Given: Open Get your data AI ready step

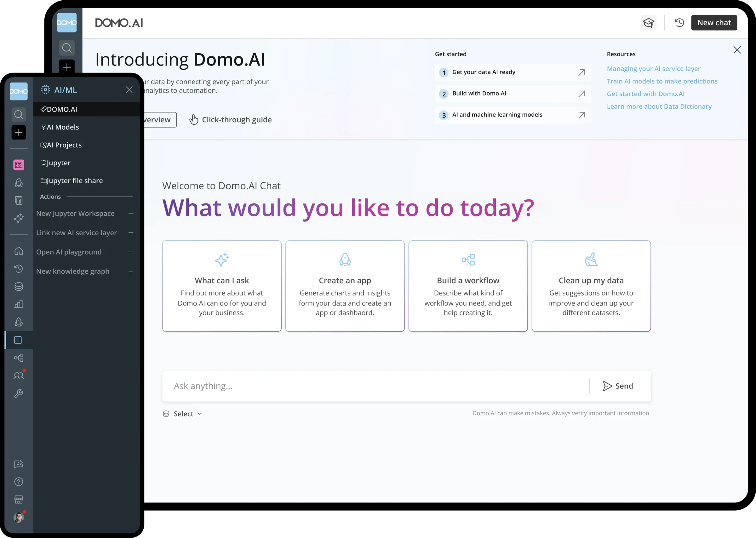Looking at the screenshot, I should tap(512, 72).
